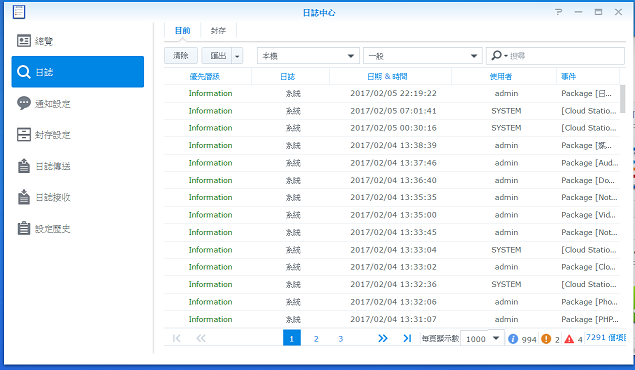The width and height of the screenshot is (635, 370).
Task: Select log entry dated 2017/02/04 13:33:45
Action: point(392,232)
